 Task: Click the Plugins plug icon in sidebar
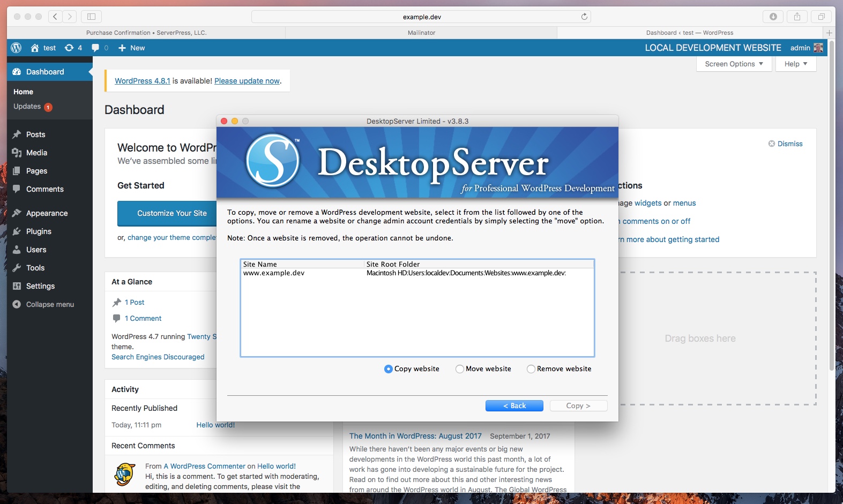(17, 231)
